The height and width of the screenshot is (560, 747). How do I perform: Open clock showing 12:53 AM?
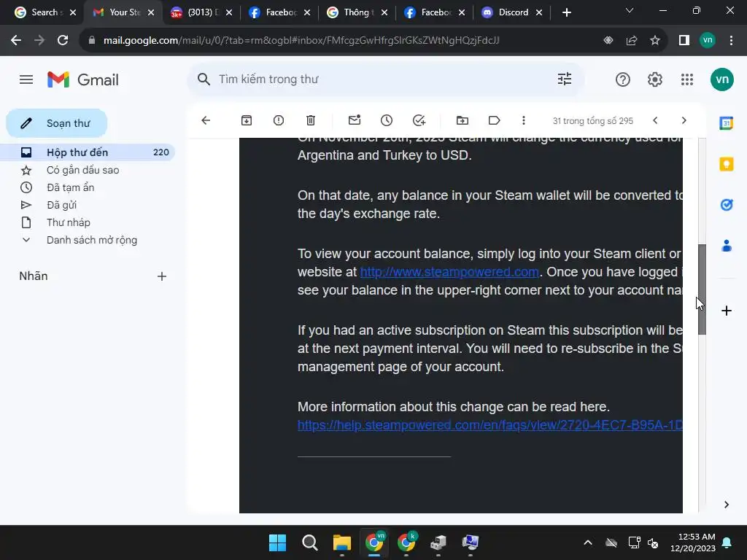[693, 542]
